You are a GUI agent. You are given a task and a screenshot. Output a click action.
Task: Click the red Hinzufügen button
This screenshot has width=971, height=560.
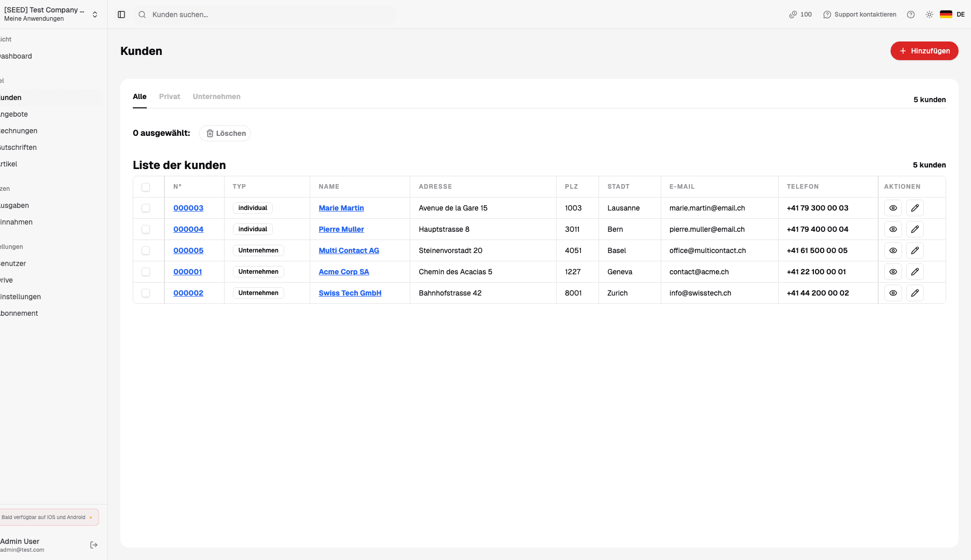point(924,51)
